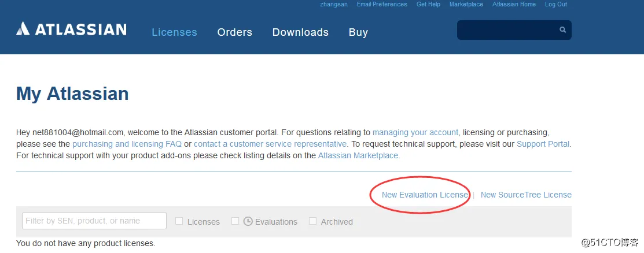Image resolution: width=644 pixels, height=253 pixels.
Task: Enable the Licenses filter checkbox
Action: [179, 221]
